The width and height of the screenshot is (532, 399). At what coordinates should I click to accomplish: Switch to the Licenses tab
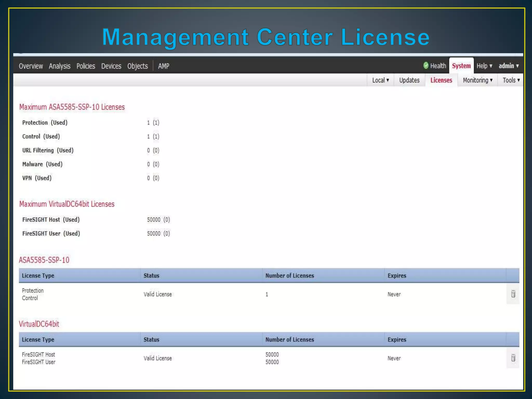(x=441, y=80)
